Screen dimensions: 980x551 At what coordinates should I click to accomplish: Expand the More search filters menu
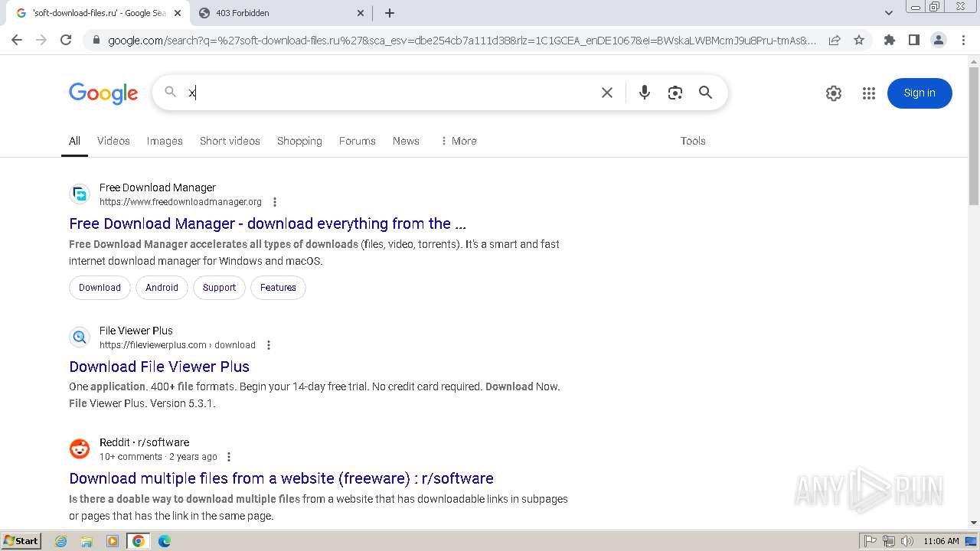click(x=459, y=141)
